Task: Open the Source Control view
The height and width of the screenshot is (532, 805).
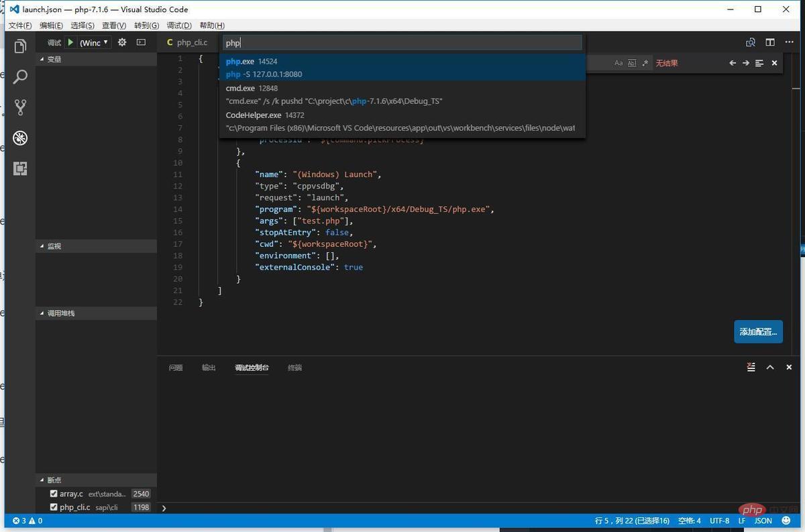Action: [x=20, y=107]
